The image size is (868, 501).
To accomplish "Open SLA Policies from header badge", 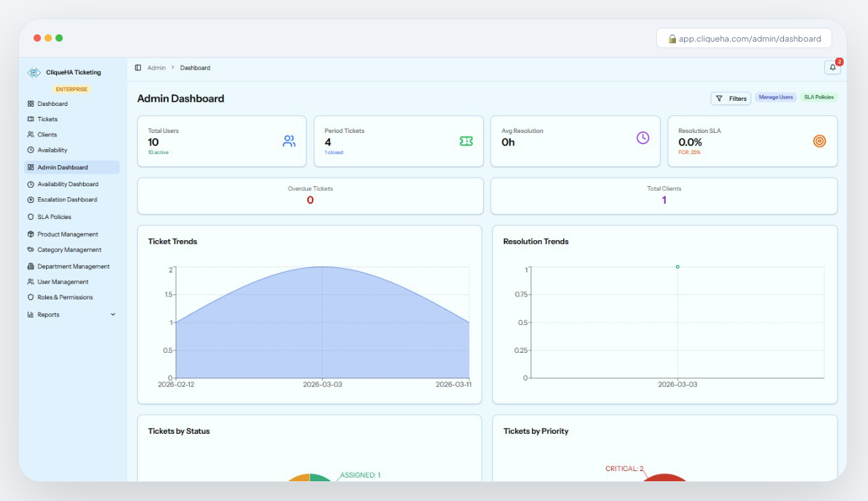I will point(818,97).
